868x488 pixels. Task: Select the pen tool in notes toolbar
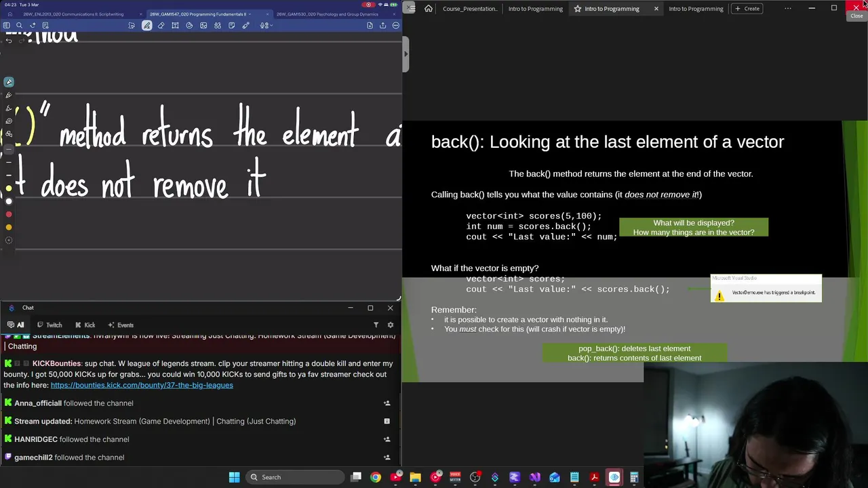(x=146, y=25)
